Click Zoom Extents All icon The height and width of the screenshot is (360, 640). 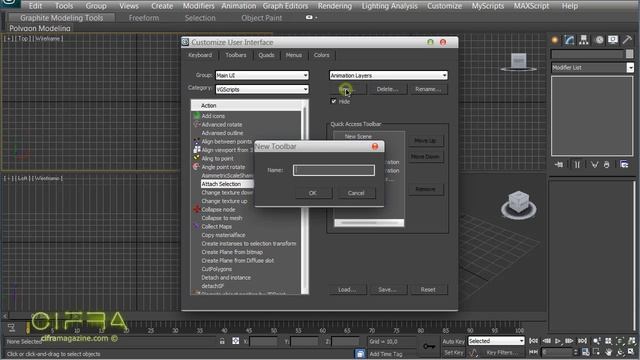coord(632,341)
